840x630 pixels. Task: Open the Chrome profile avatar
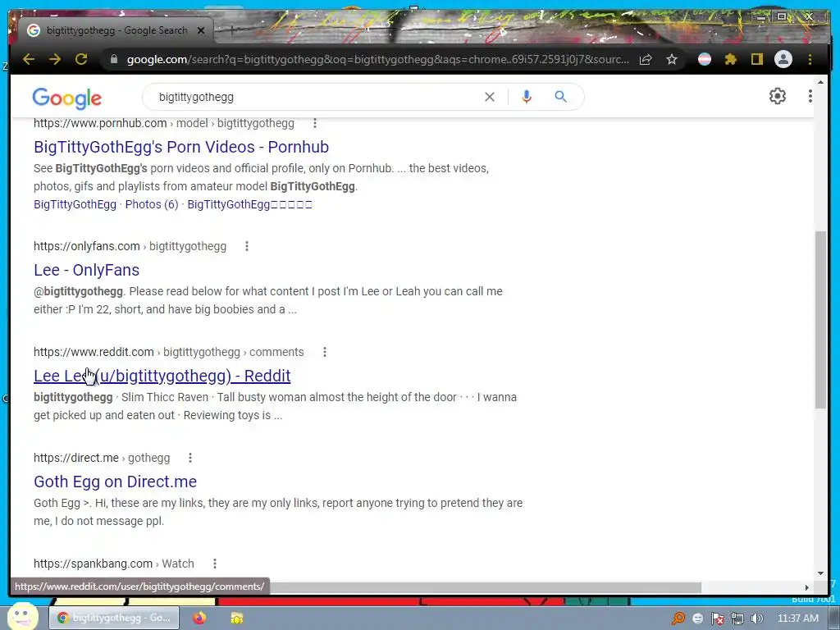click(783, 59)
